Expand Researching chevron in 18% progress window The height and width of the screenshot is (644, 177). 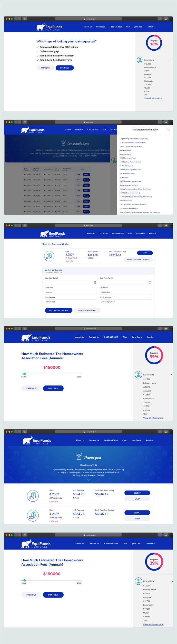tap(170, 60)
